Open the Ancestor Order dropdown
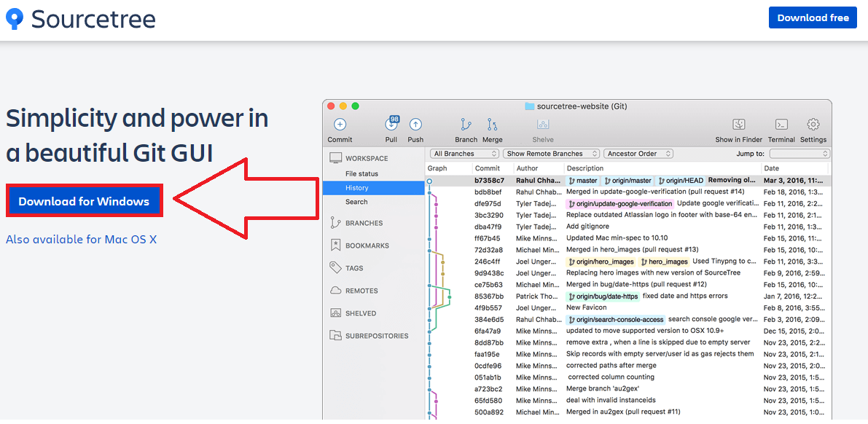This screenshot has width=868, height=424. [x=638, y=154]
